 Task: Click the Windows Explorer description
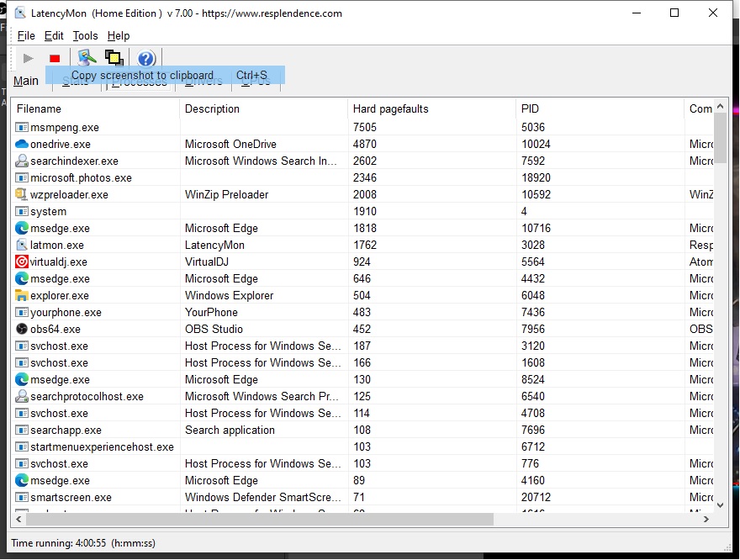click(x=229, y=296)
